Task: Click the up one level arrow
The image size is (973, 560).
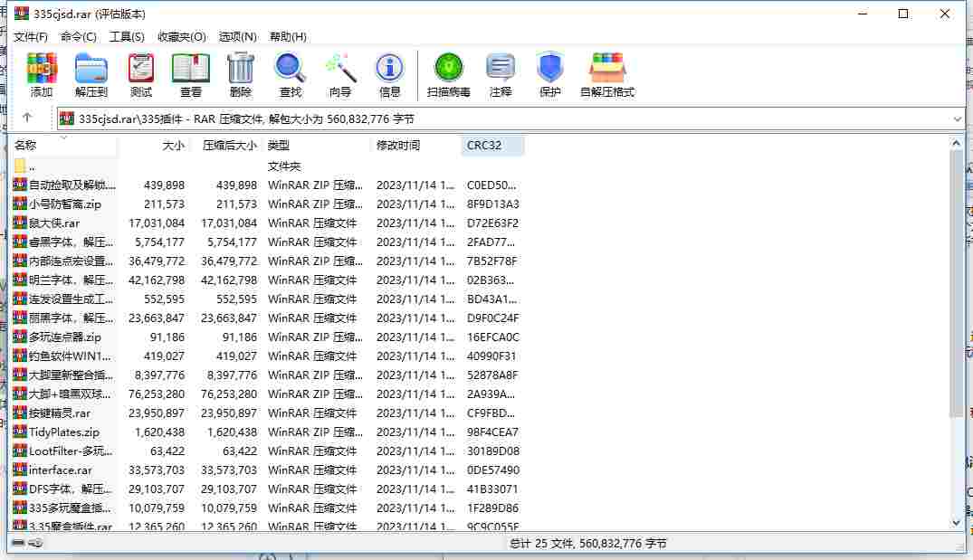Action: point(26,118)
